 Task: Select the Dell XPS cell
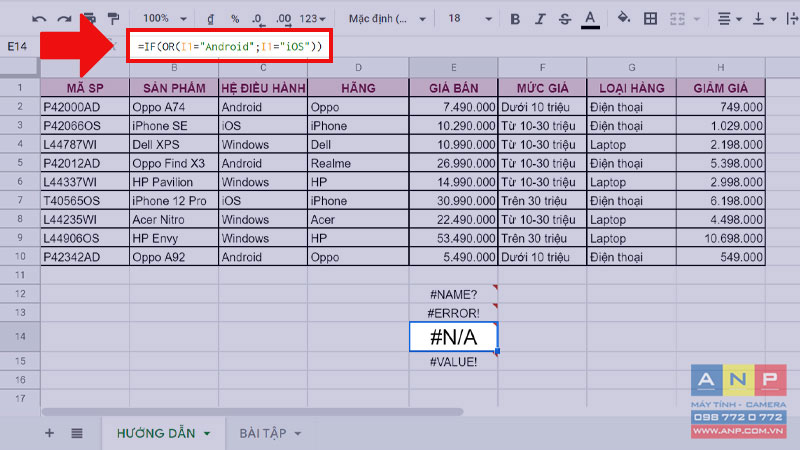[174, 144]
